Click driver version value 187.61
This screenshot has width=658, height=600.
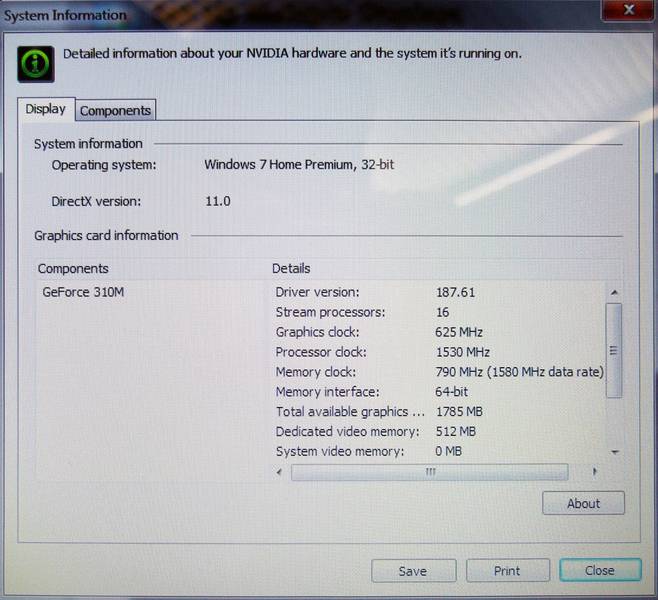[x=456, y=292]
